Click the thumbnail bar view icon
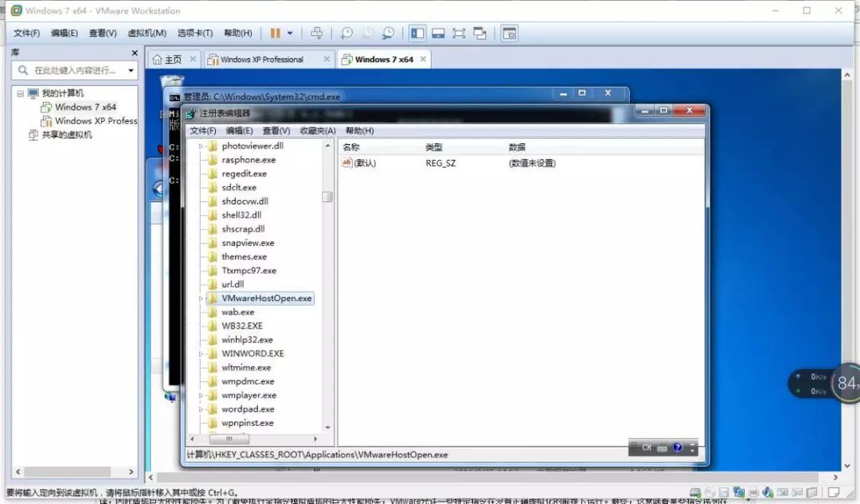860x504 pixels. [x=510, y=33]
